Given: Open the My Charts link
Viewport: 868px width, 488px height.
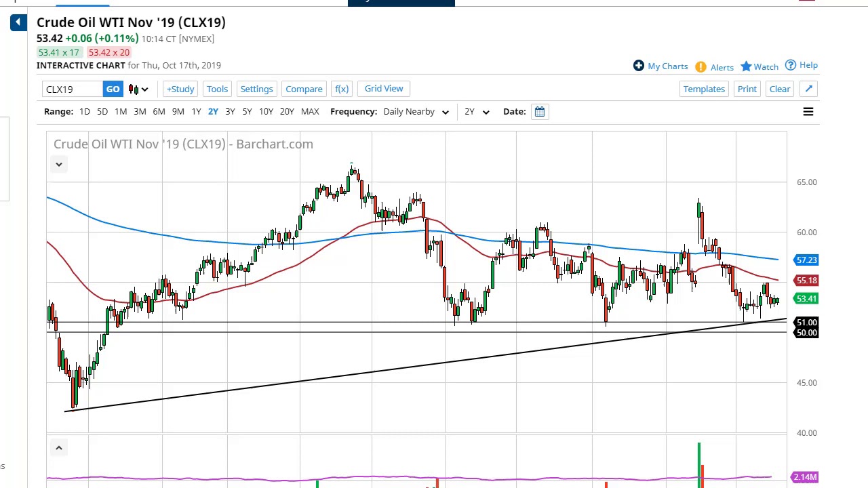Looking at the screenshot, I should [667, 66].
